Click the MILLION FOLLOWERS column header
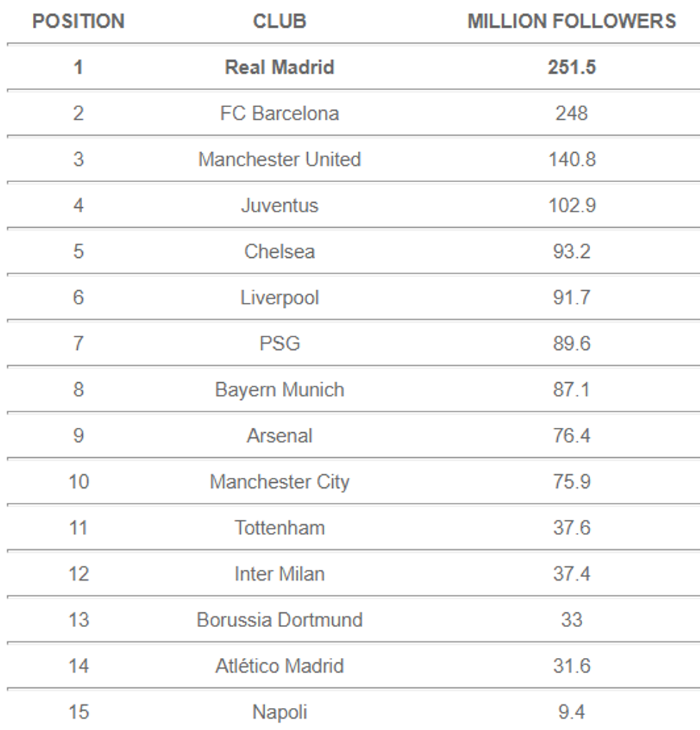 [x=571, y=21]
